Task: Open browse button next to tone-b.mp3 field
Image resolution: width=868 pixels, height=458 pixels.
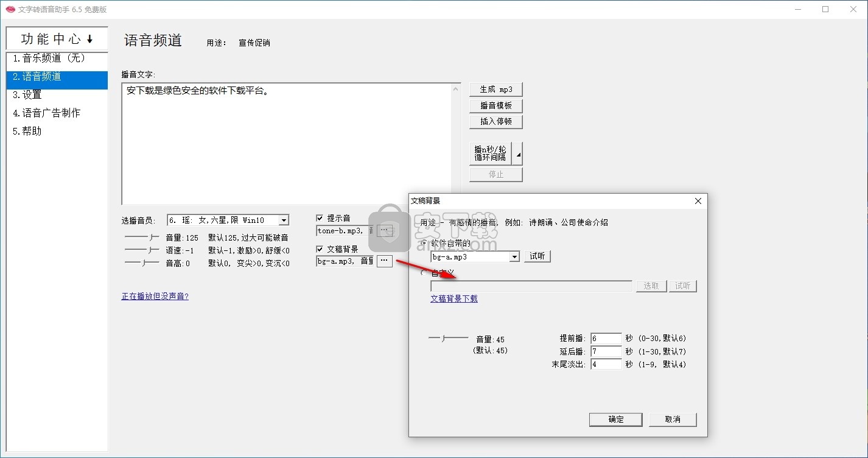Action: (385, 230)
